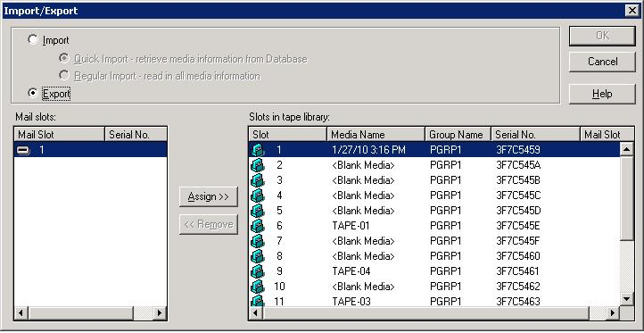This screenshot has height=333, width=644.
Task: Select the Import radio button
Action: (x=32, y=40)
